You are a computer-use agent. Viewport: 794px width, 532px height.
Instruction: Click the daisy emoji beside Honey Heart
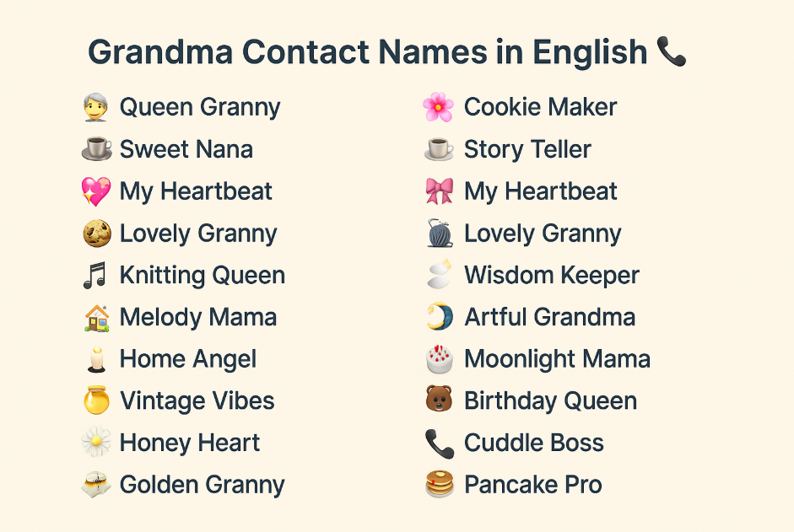pos(96,443)
